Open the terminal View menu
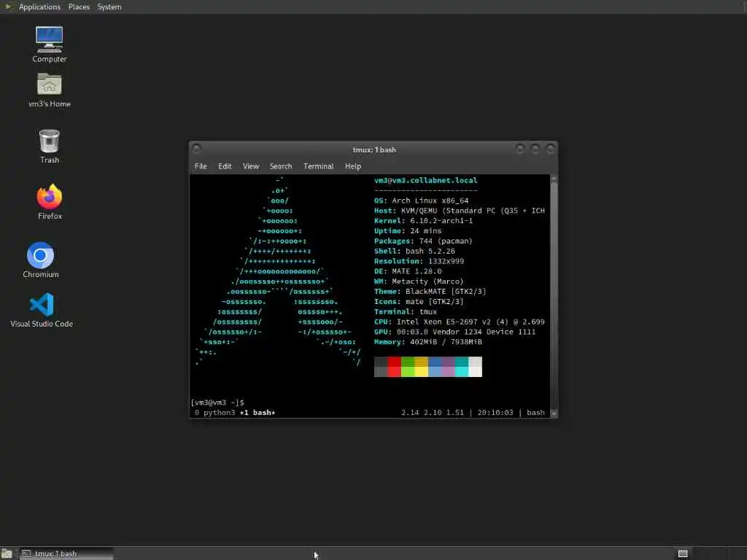This screenshot has width=747, height=560. 251,166
